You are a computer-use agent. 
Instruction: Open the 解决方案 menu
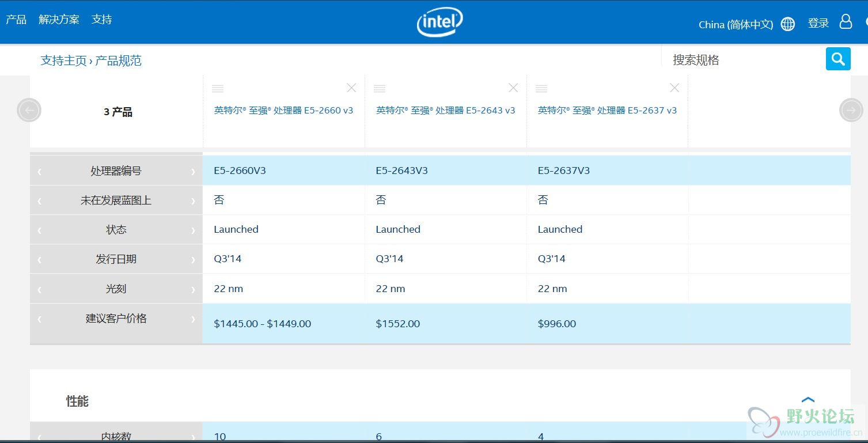click(x=59, y=20)
